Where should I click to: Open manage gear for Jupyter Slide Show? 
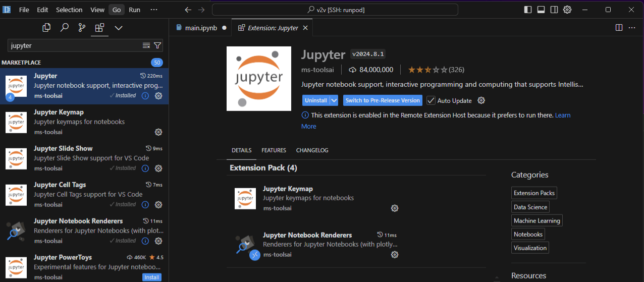(158, 168)
